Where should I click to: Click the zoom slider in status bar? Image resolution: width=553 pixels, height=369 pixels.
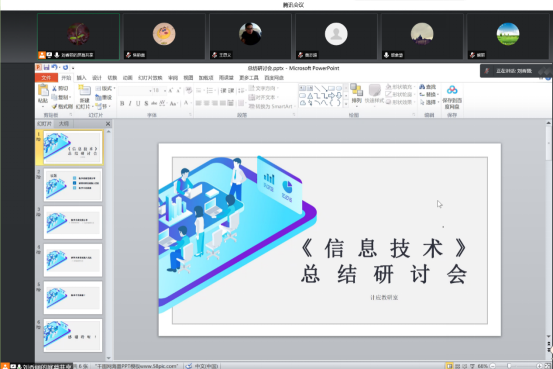pos(510,366)
